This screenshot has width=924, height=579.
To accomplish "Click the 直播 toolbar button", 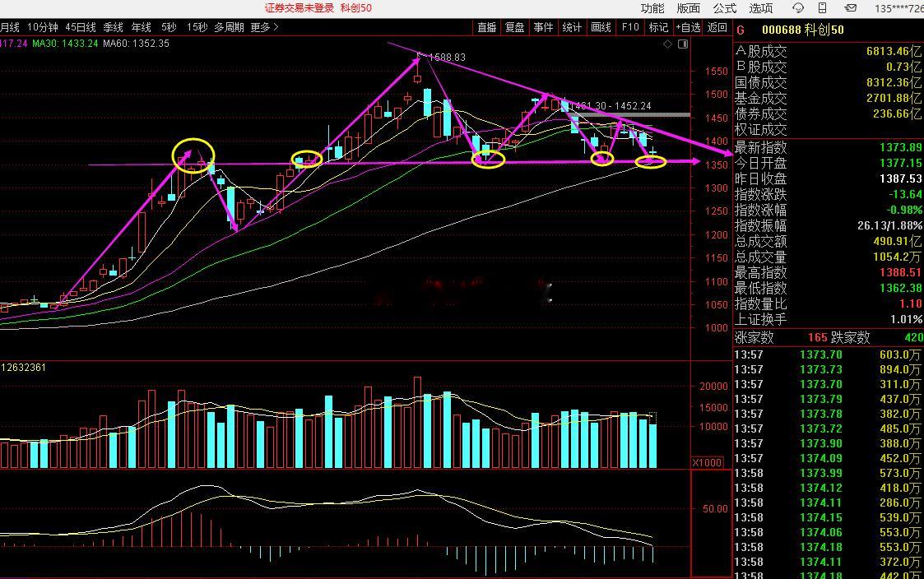I will pyautogui.click(x=487, y=27).
